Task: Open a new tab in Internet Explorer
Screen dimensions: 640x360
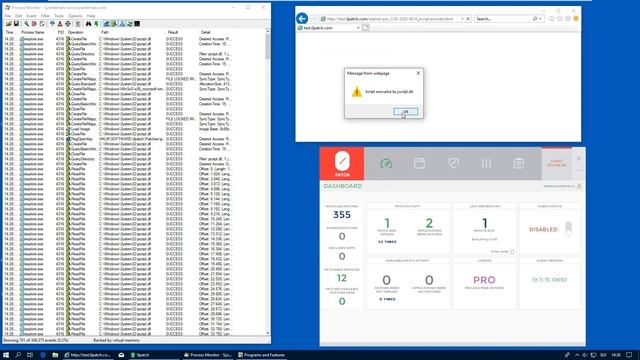Action: click(365, 28)
